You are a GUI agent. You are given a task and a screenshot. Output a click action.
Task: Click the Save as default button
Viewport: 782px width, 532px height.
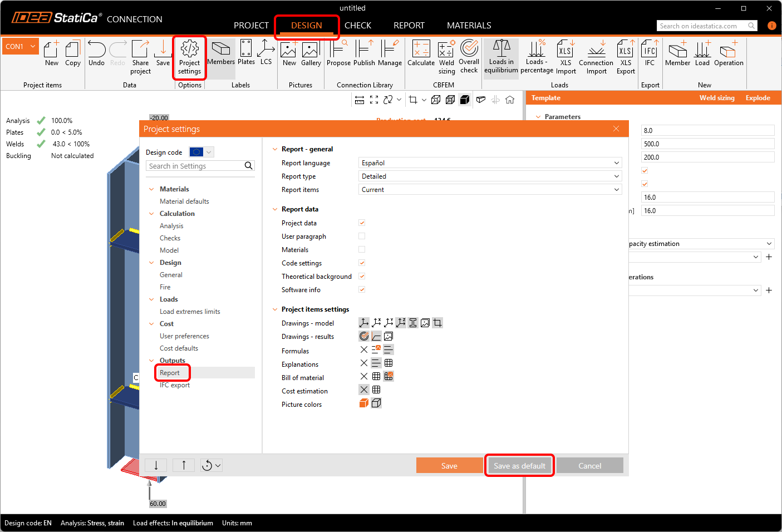point(519,466)
